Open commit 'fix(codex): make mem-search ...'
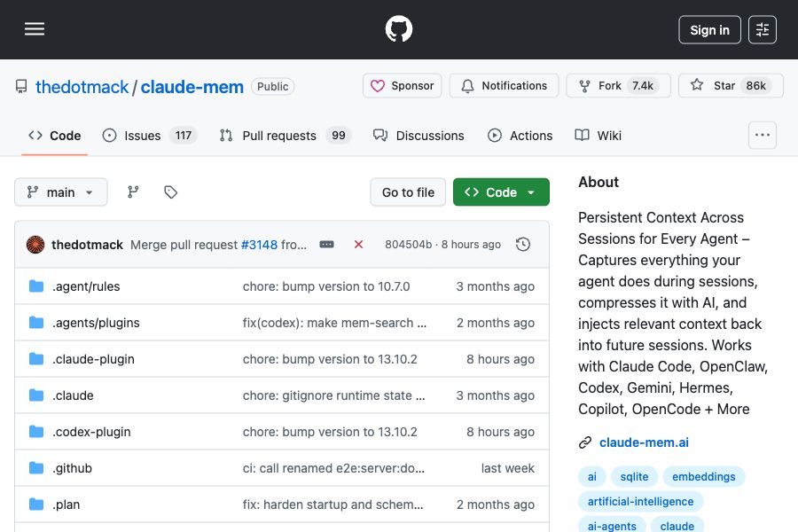This screenshot has width=798, height=532. coord(334,323)
